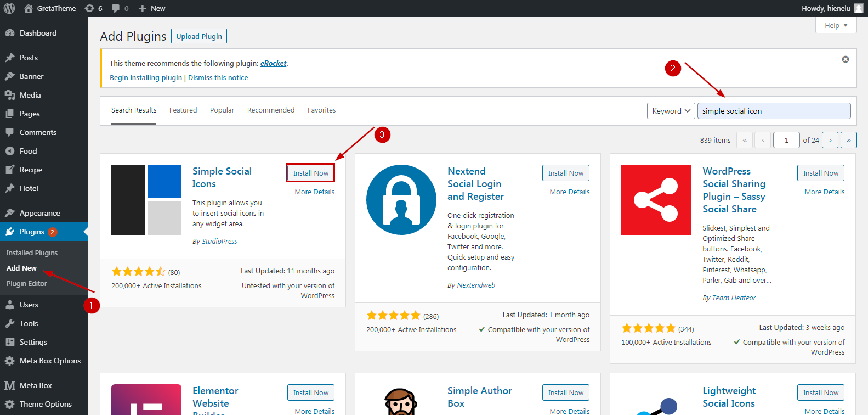Open the updates icon showing 6
The image size is (868, 415).
tap(89, 8)
